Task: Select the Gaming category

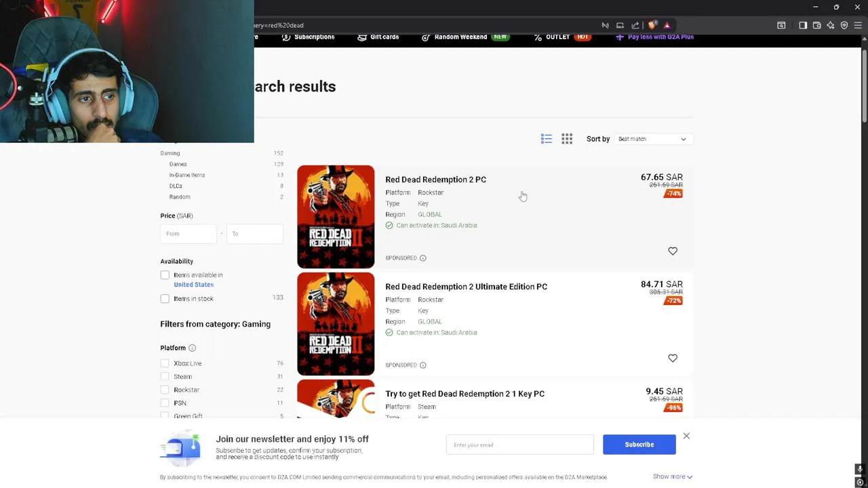Action: (170, 153)
